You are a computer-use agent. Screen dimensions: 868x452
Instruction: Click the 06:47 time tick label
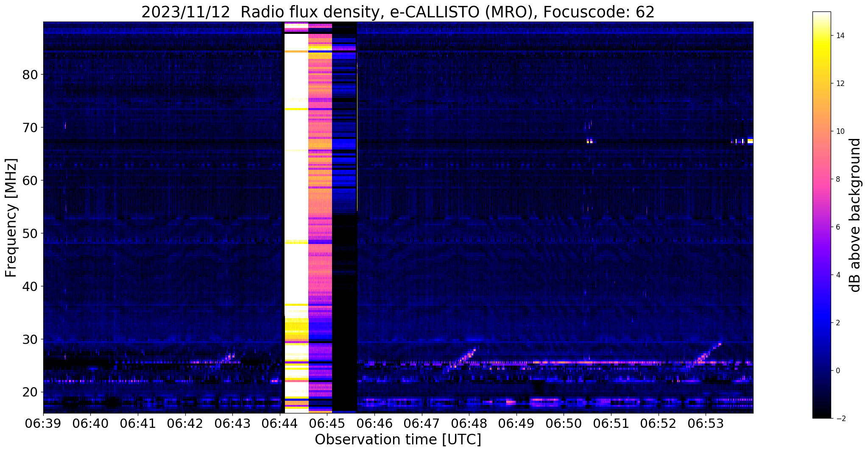click(421, 423)
